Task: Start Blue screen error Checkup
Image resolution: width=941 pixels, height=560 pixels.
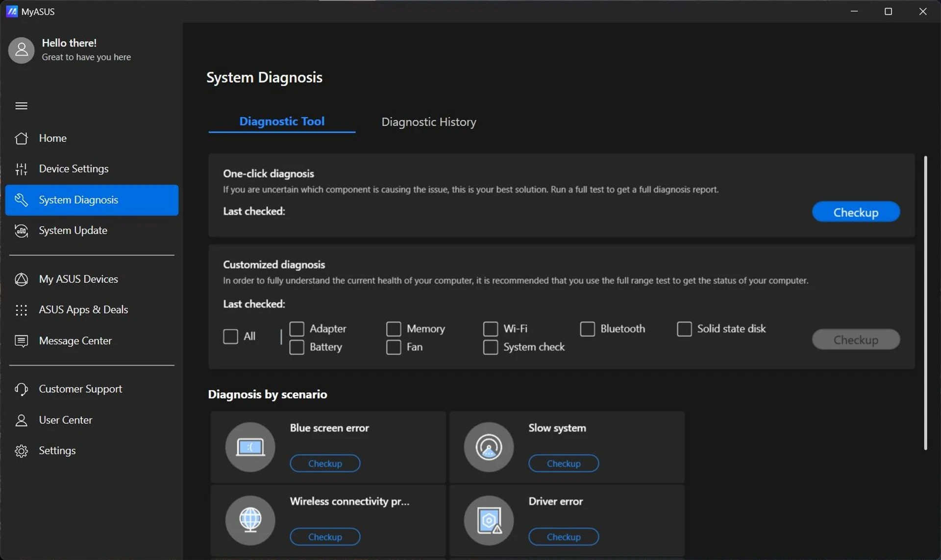Action: click(325, 463)
